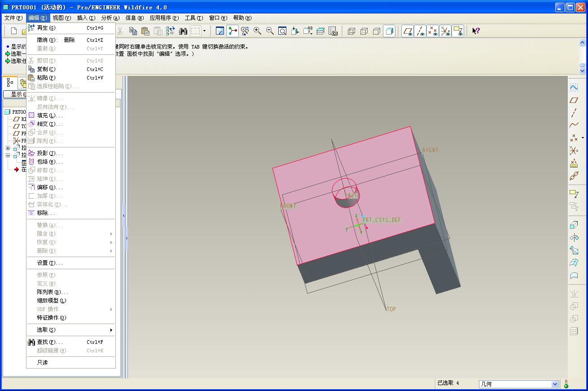Image resolution: width=588 pixels, height=391 pixels.
Task: Choose 缩放模型 in the Edit menu
Action: [71, 301]
